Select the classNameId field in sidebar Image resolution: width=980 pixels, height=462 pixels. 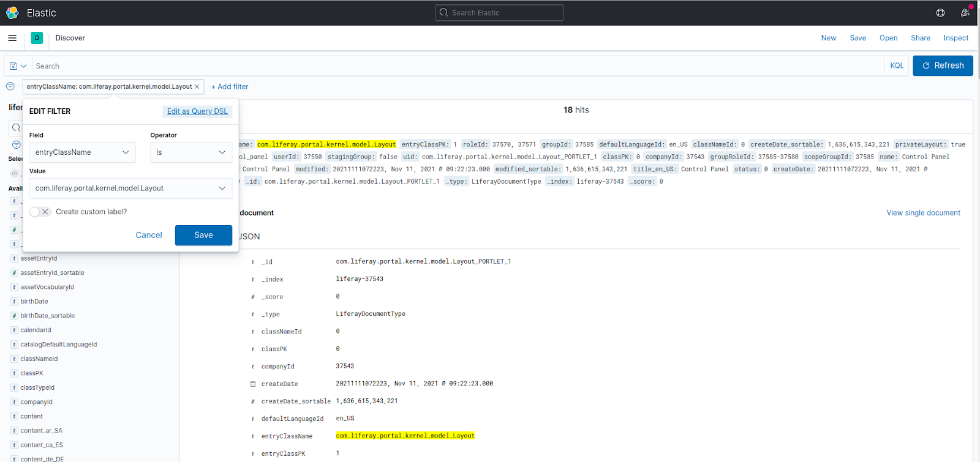point(39,359)
